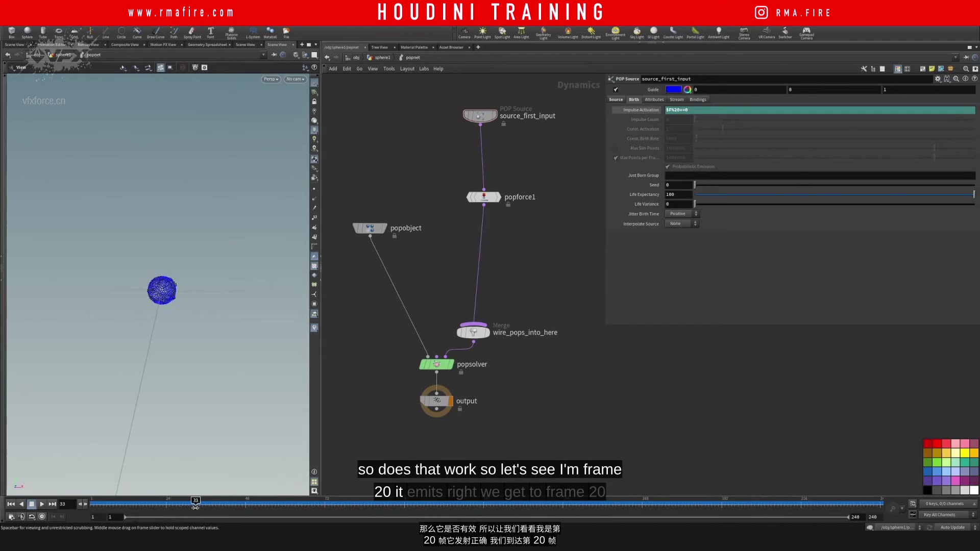Toggle Max Sim Points checkbox
The image size is (980, 551).
(616, 148)
